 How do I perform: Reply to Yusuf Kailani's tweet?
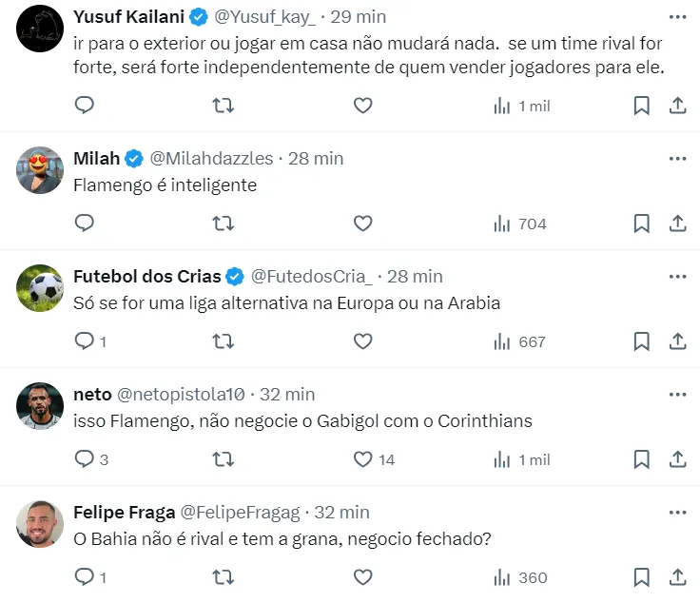tap(85, 106)
